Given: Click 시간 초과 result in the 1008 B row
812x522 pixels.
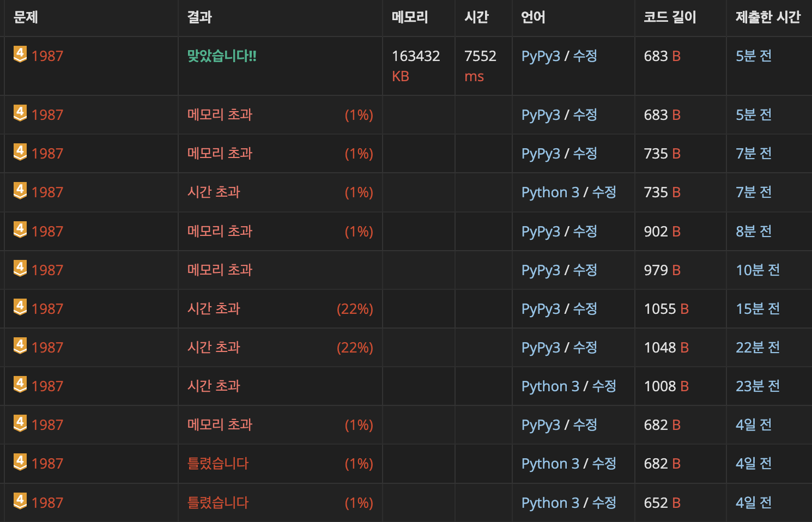Looking at the screenshot, I should click(x=214, y=386).
